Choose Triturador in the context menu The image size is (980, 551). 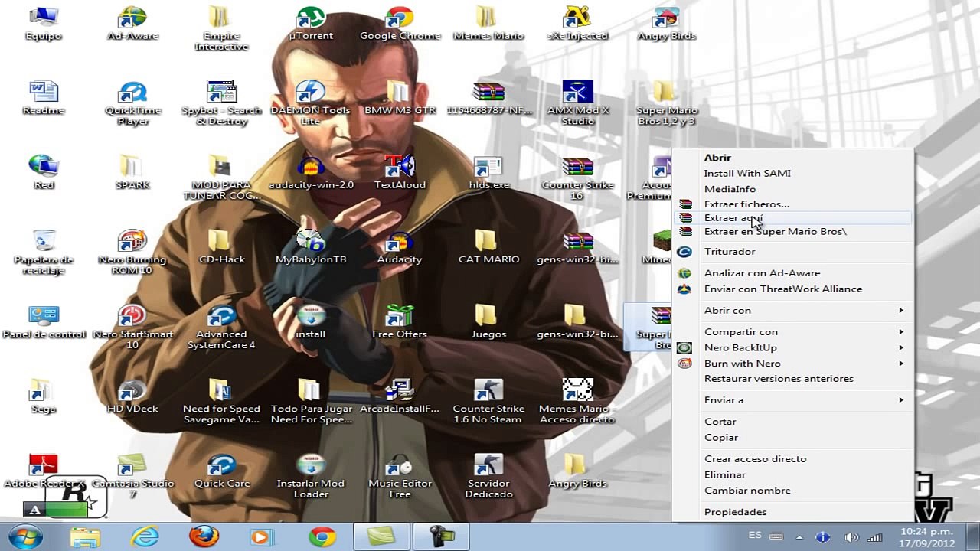[793, 252]
